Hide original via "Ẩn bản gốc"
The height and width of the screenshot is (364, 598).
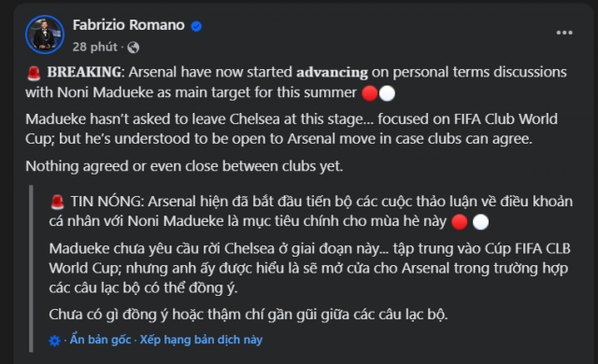click(x=100, y=339)
